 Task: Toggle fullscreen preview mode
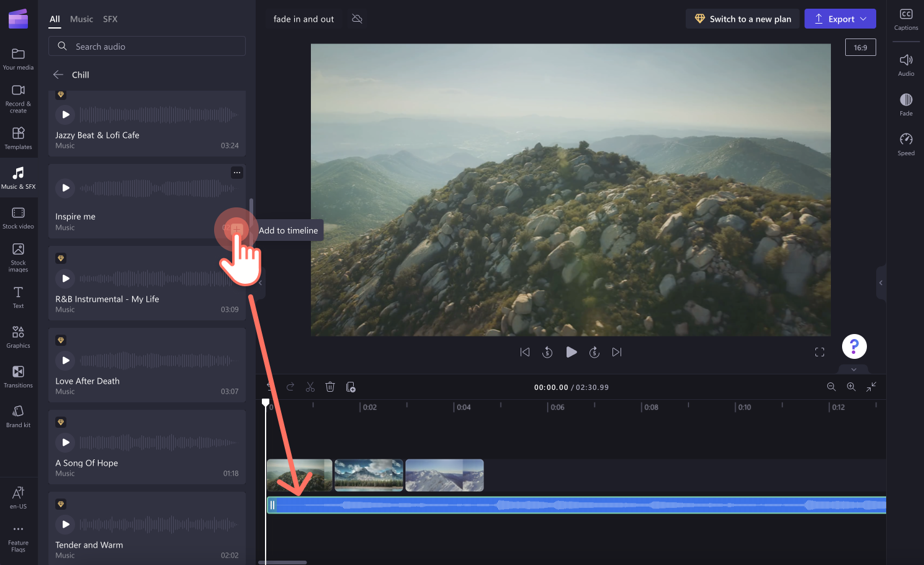point(819,352)
